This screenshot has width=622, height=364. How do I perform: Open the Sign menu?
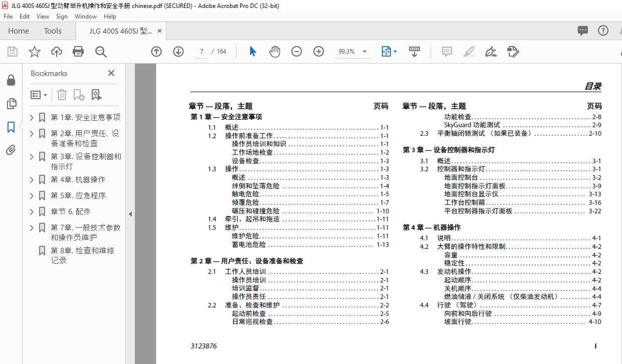(x=62, y=17)
